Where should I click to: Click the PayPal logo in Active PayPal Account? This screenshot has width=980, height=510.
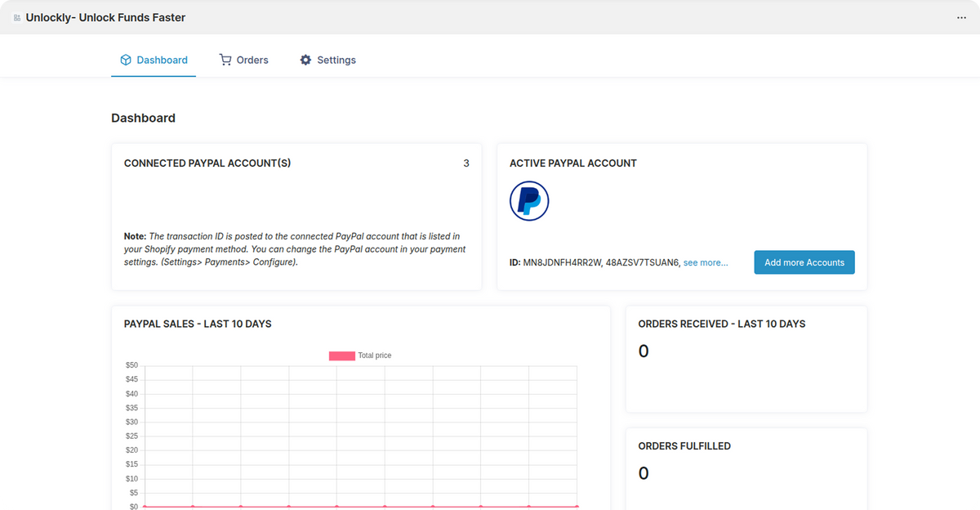529,201
